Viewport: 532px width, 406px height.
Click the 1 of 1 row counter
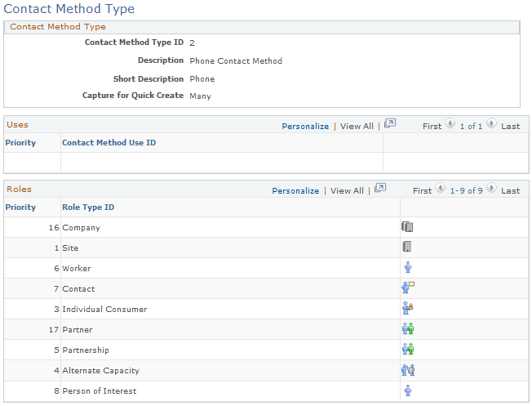click(471, 127)
